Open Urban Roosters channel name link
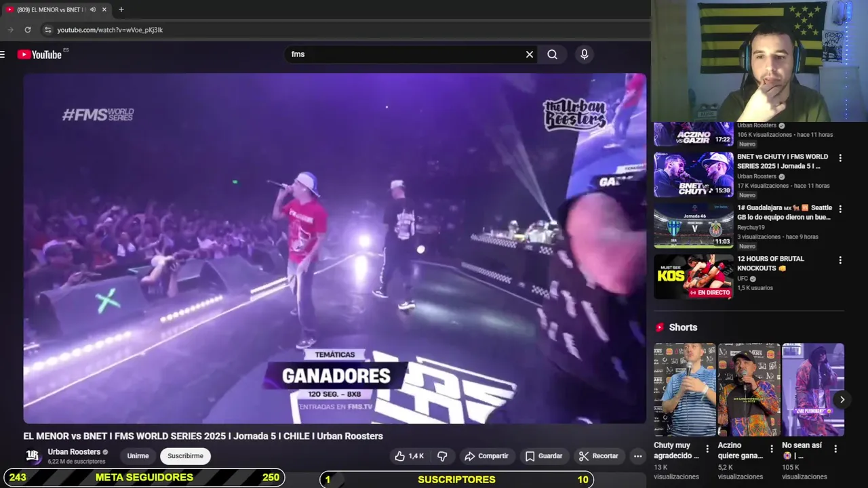The width and height of the screenshot is (868, 488). tap(74, 452)
